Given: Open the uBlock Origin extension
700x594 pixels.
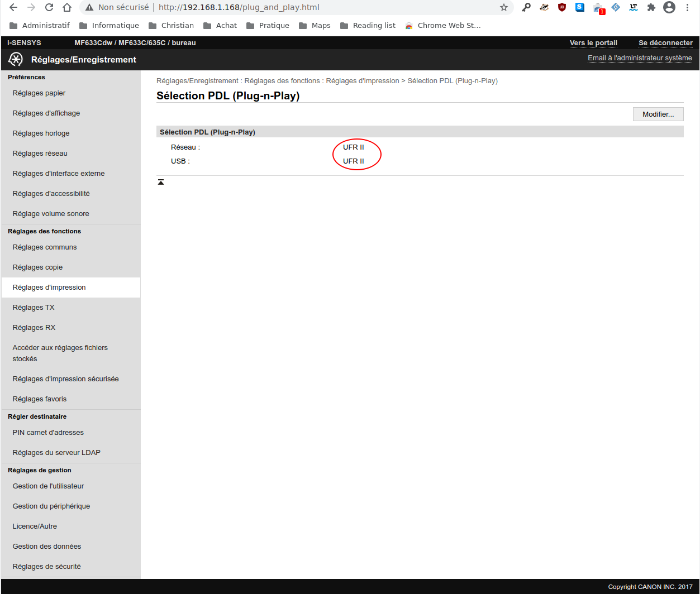Looking at the screenshot, I should tap(562, 8).
